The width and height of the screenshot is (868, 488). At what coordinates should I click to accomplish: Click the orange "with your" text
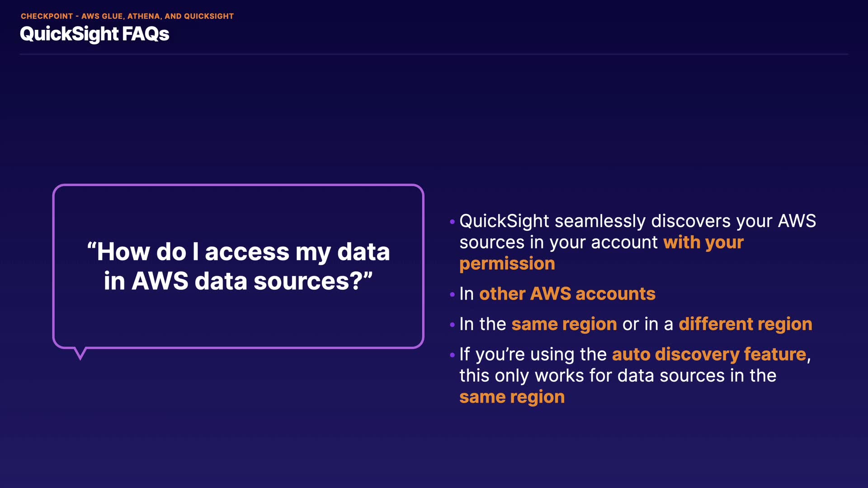point(703,243)
